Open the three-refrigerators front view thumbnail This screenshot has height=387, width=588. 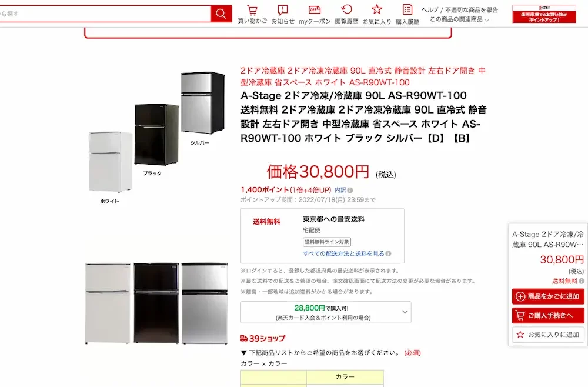(x=156, y=303)
